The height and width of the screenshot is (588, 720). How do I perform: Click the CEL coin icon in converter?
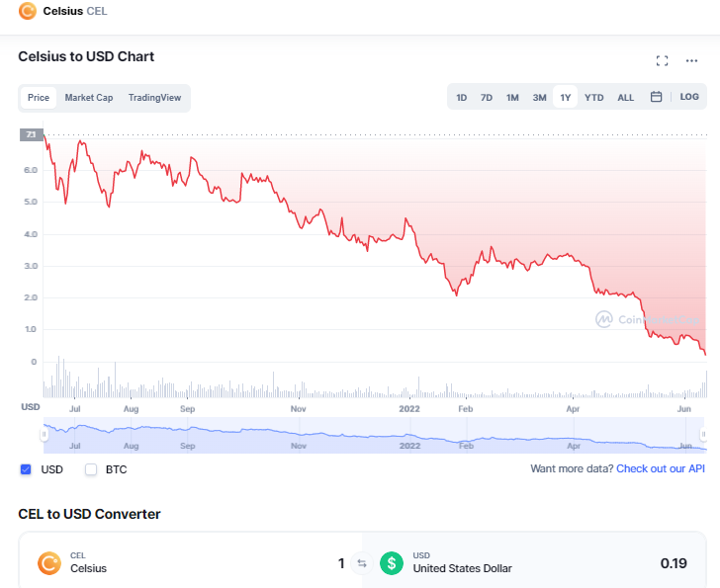point(49,563)
